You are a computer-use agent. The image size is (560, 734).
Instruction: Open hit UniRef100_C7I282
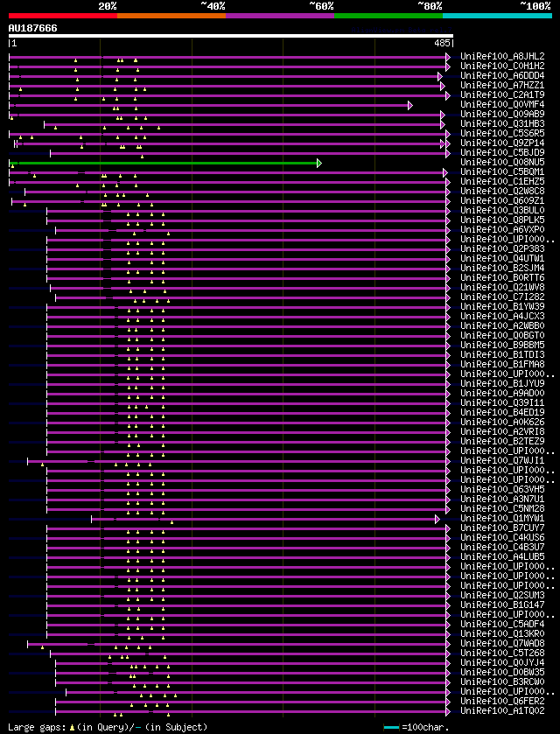[502, 297]
